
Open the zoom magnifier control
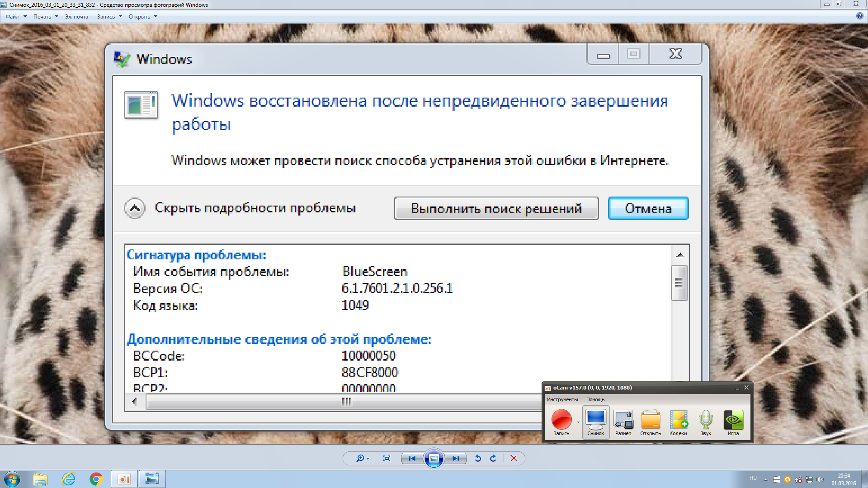point(363,458)
